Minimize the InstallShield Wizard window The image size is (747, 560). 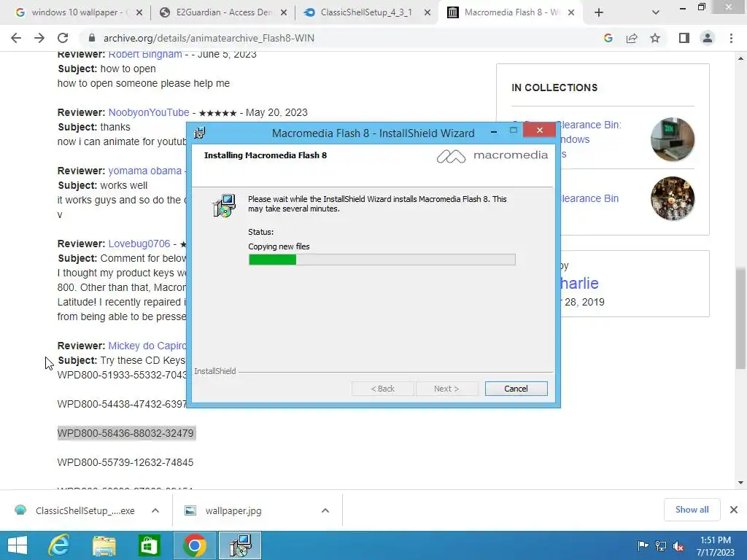[x=494, y=131]
